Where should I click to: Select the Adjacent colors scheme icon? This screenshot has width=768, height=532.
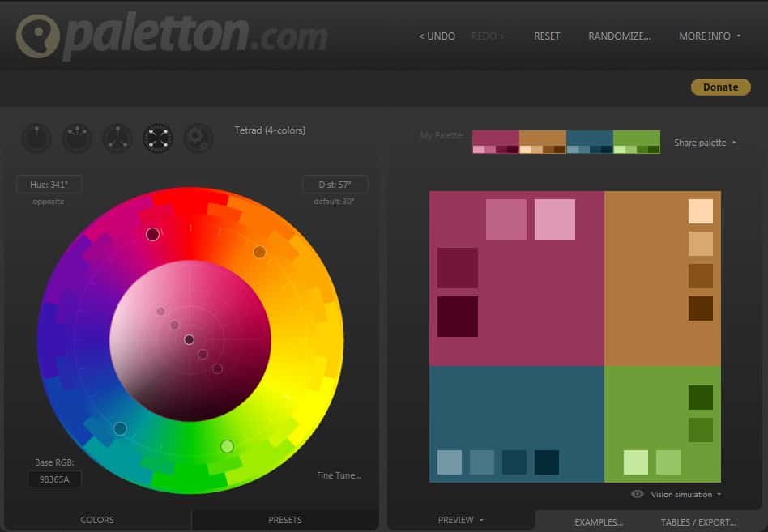pyautogui.click(x=77, y=138)
